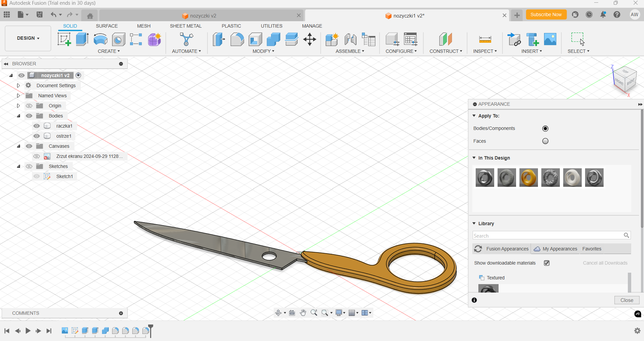Play the timeline
Viewport: 644px width, 341px height.
(28, 331)
